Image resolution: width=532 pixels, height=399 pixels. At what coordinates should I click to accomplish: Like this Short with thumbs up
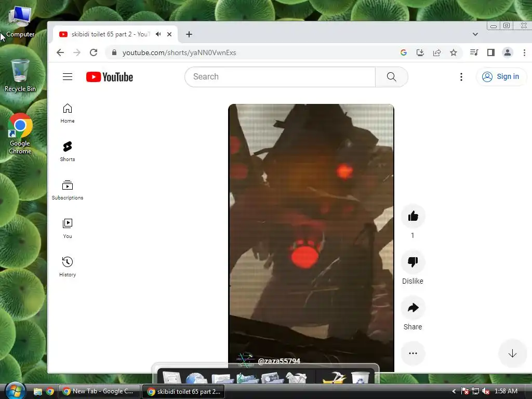tap(413, 216)
